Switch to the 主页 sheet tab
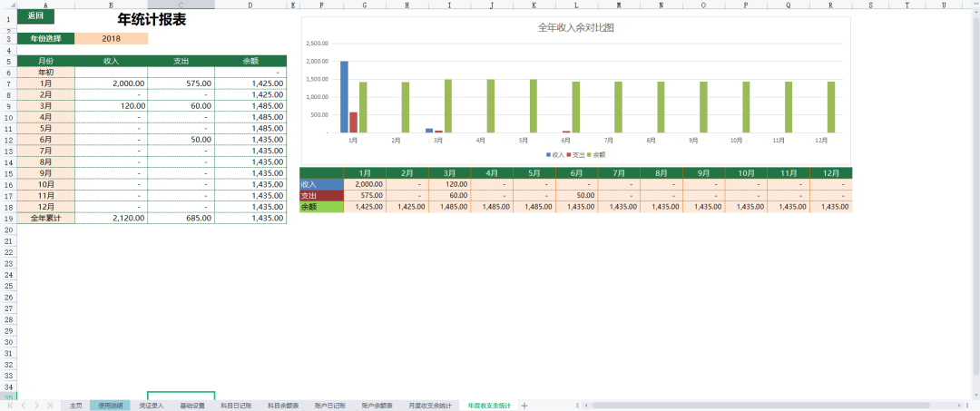 coord(75,406)
